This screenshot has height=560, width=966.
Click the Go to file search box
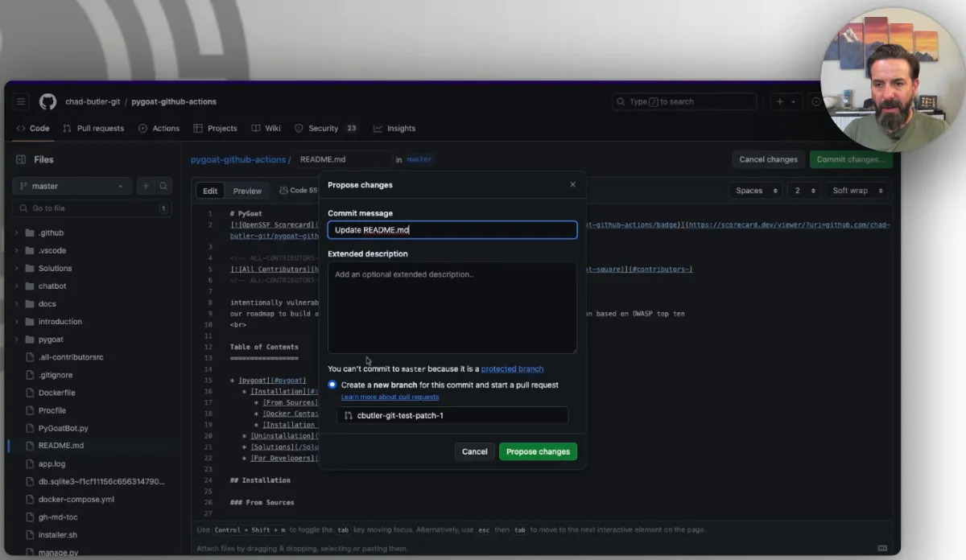(92, 208)
